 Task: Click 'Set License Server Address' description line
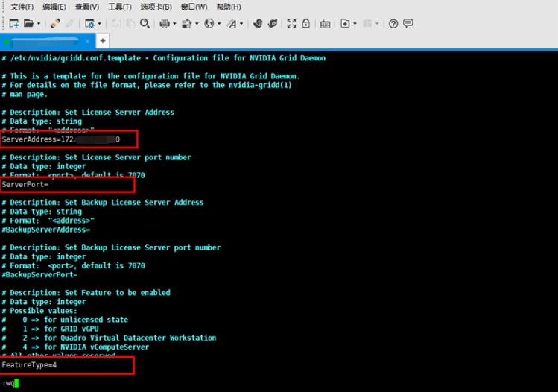(88, 112)
